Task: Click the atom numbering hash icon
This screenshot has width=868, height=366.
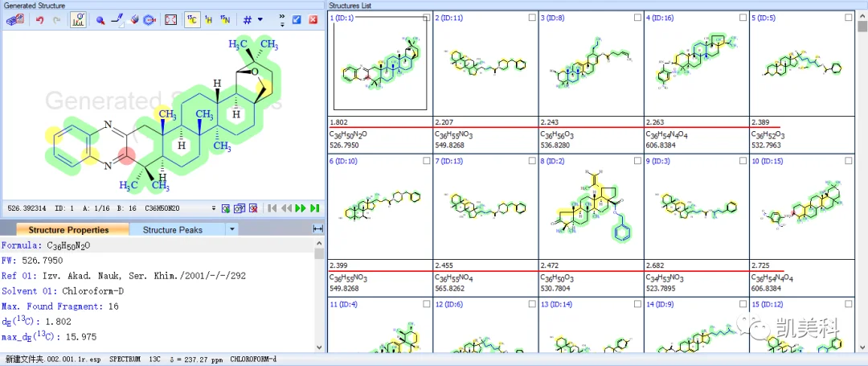Action: pos(248,20)
